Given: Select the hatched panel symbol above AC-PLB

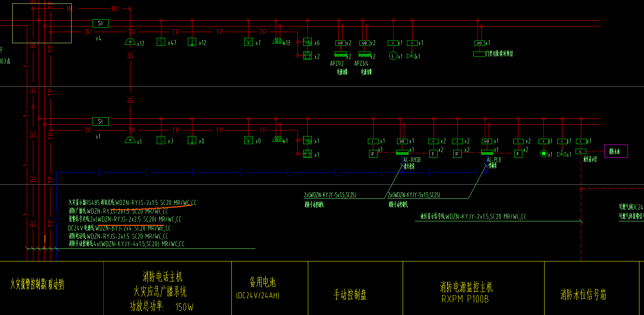Looking at the screenshot, I should pos(487,153).
